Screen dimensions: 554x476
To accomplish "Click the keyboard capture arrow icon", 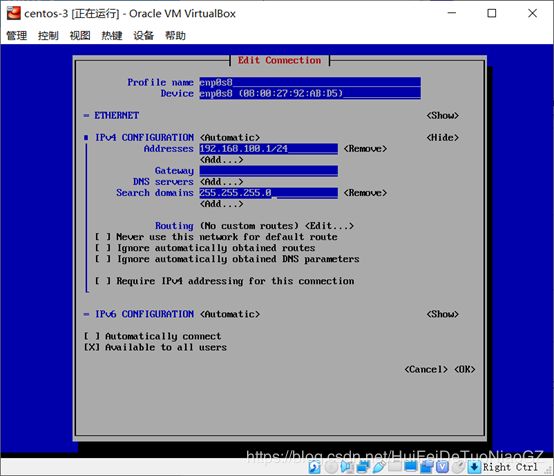I will (x=474, y=467).
